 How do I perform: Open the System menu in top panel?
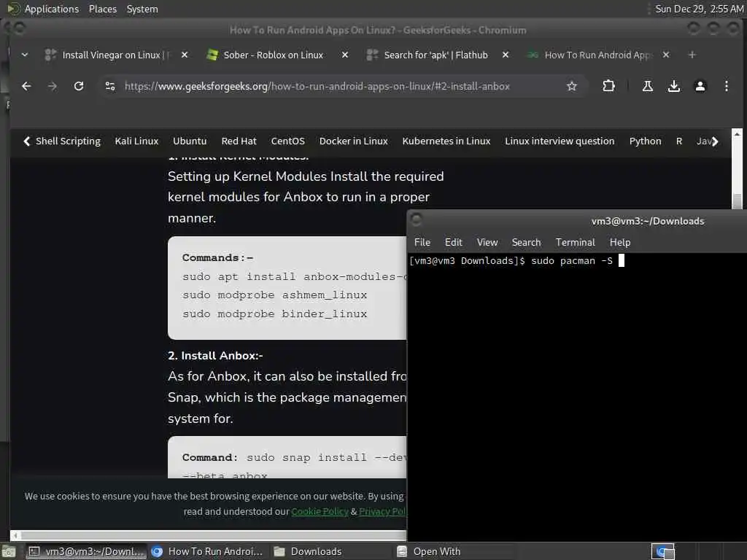(142, 9)
